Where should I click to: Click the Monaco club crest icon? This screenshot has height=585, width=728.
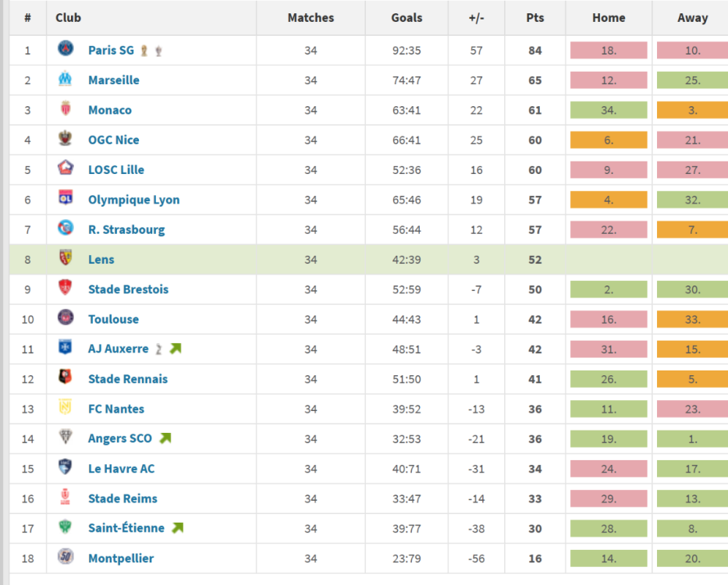(x=66, y=109)
